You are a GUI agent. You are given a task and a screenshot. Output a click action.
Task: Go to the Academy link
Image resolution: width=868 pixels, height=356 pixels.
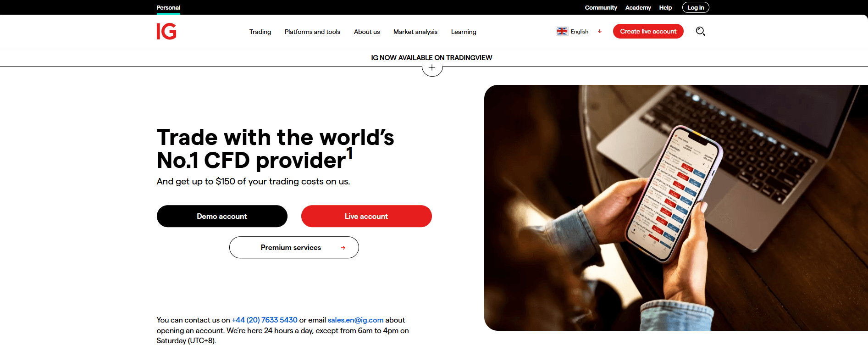(638, 7)
